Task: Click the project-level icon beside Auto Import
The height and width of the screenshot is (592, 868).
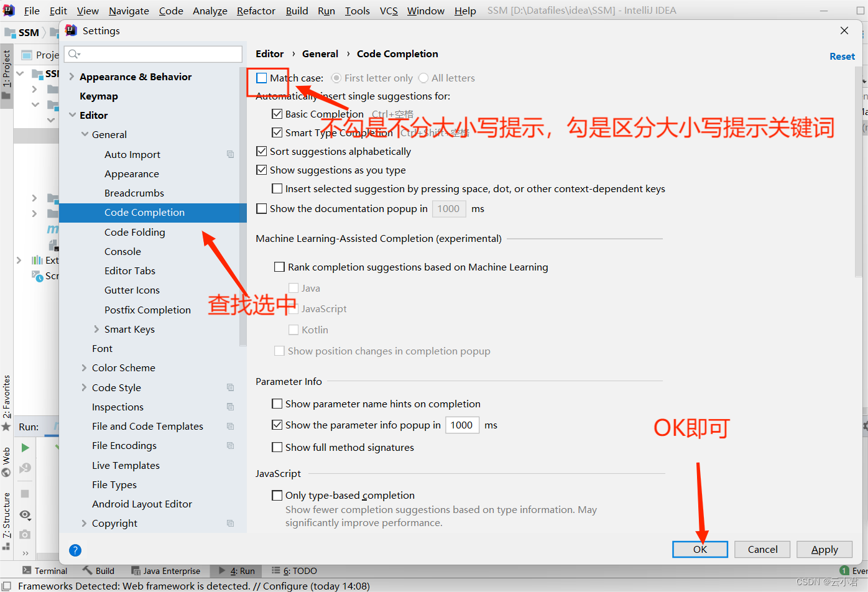Action: click(231, 154)
